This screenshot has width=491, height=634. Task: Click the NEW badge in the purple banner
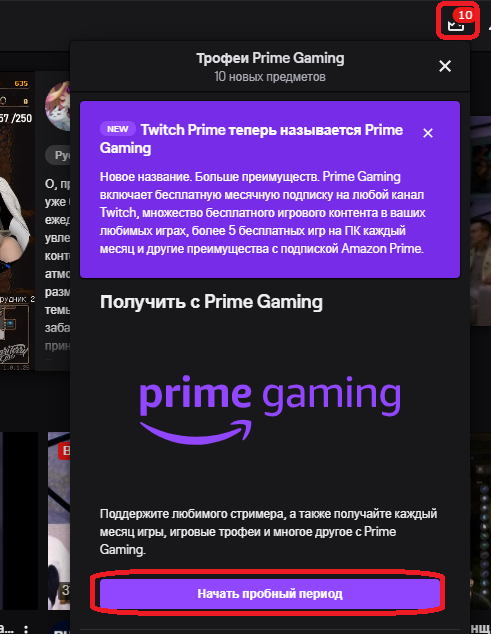pyautogui.click(x=118, y=129)
